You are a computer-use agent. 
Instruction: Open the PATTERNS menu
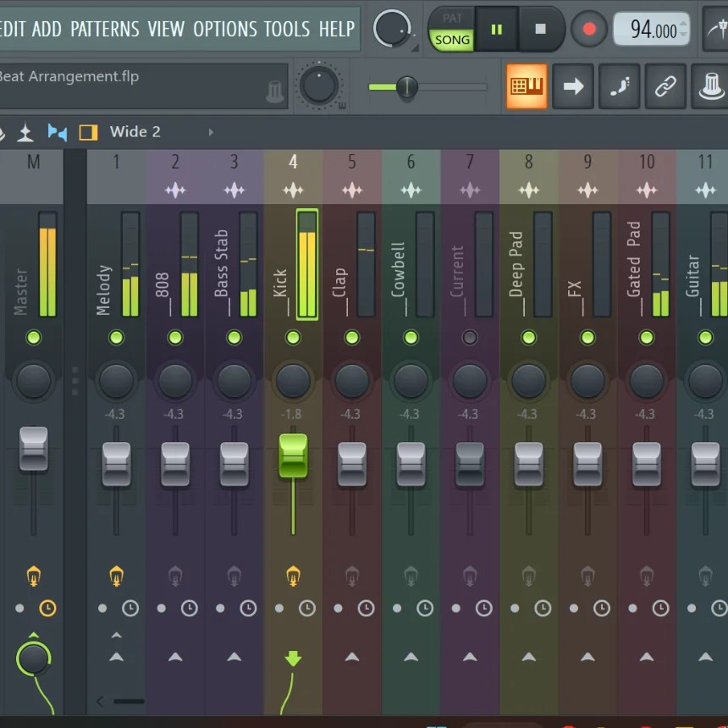[105, 29]
